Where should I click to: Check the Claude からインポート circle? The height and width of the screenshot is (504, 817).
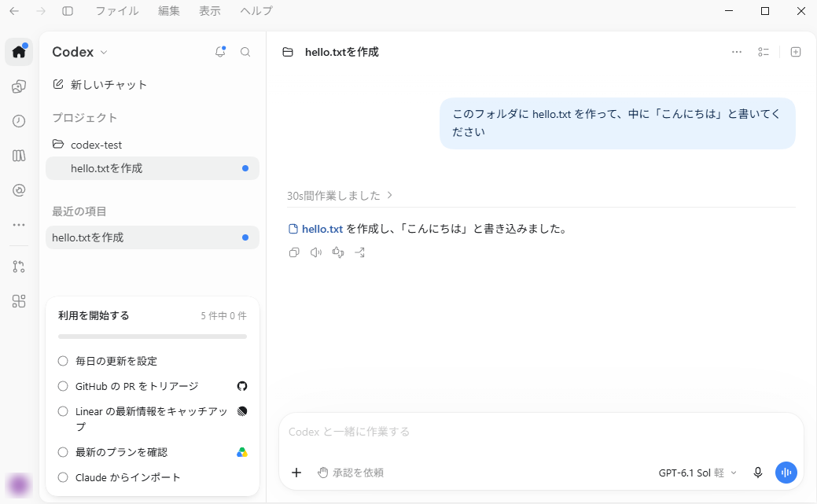63,477
